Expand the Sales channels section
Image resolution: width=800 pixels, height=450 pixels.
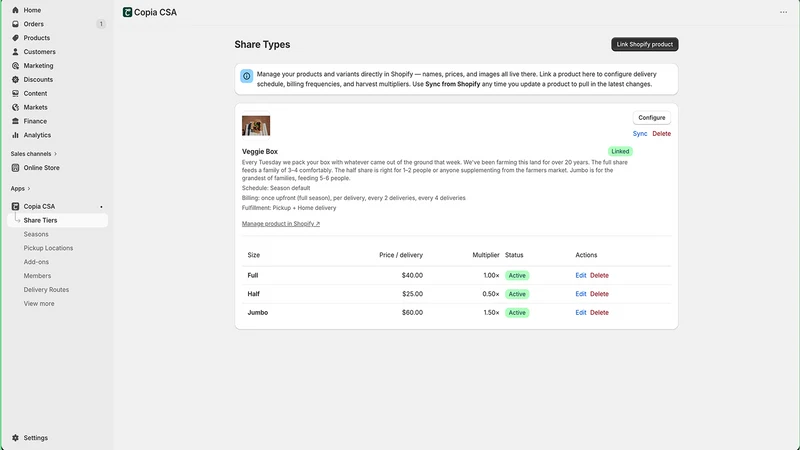(34, 154)
